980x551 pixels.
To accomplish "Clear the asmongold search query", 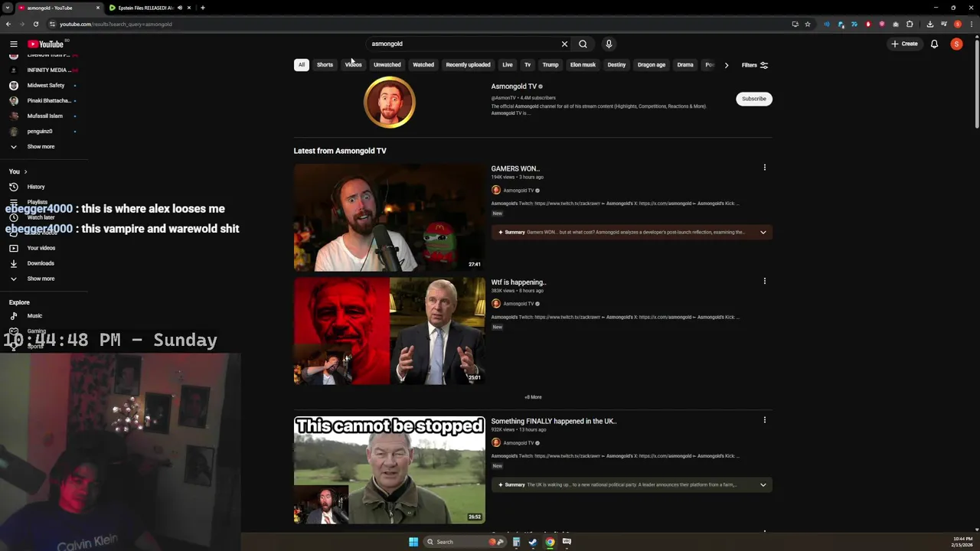I will click(565, 44).
